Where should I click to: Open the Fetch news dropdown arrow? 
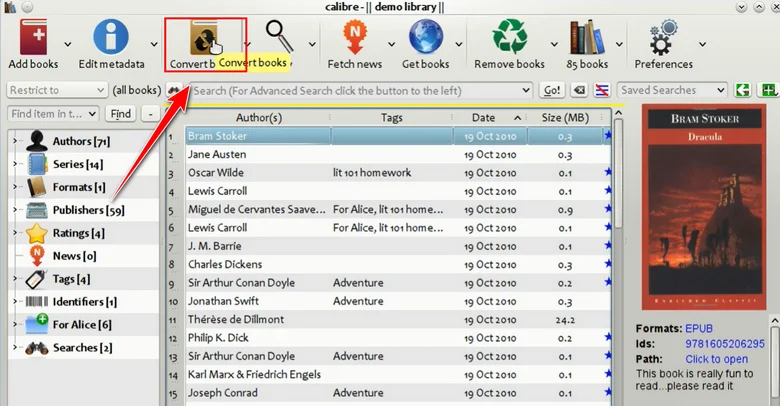(x=391, y=44)
